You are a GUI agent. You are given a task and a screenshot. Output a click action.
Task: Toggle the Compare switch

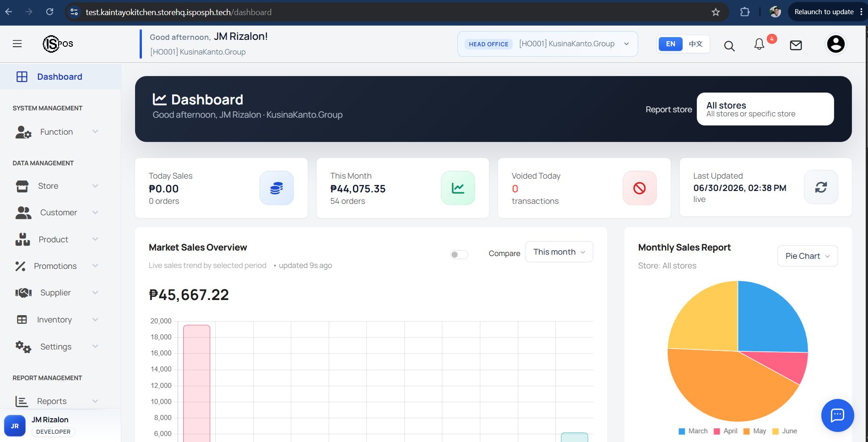click(459, 254)
